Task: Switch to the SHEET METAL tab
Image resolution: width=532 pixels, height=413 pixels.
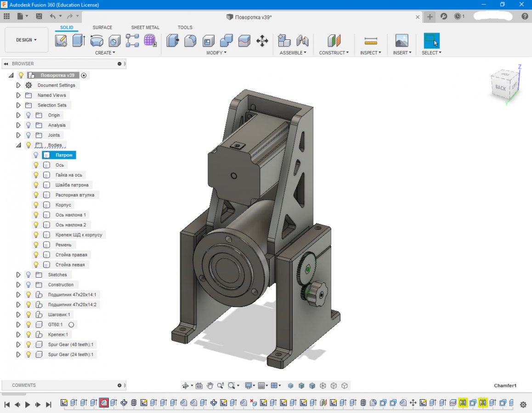Action: coord(145,28)
